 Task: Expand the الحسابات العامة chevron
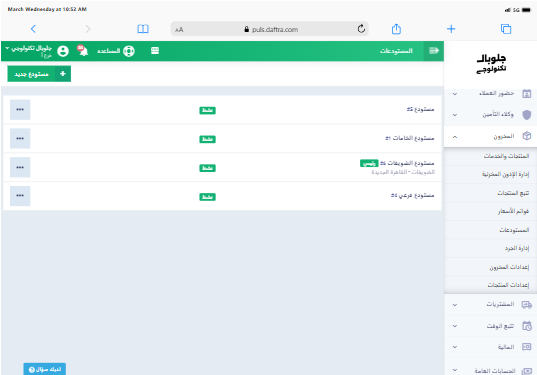(455, 370)
